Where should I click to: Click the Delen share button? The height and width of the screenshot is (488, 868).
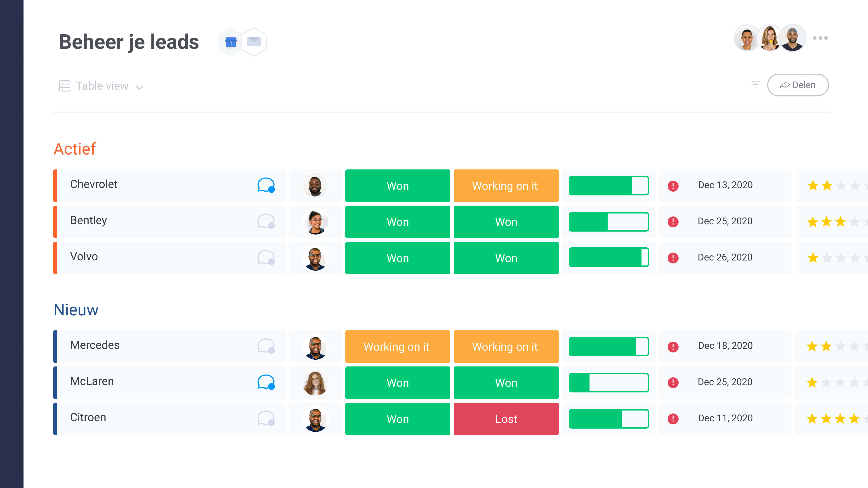click(797, 85)
